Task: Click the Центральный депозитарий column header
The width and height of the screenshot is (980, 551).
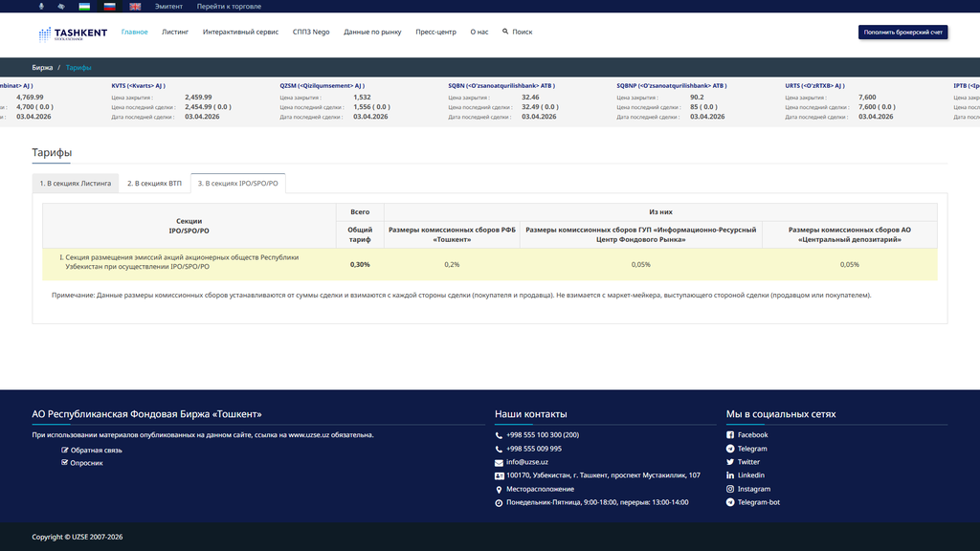Action: pos(850,234)
